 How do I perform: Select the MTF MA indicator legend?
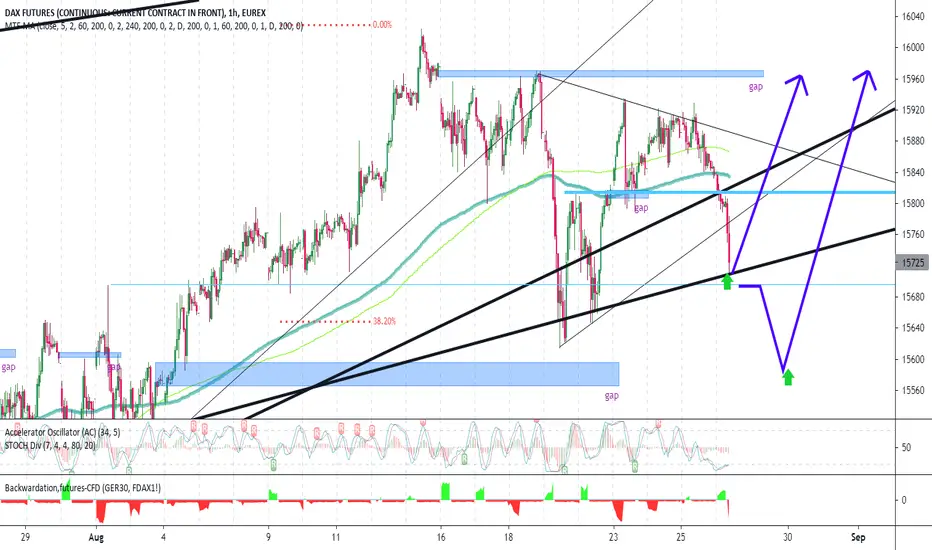tap(153, 26)
